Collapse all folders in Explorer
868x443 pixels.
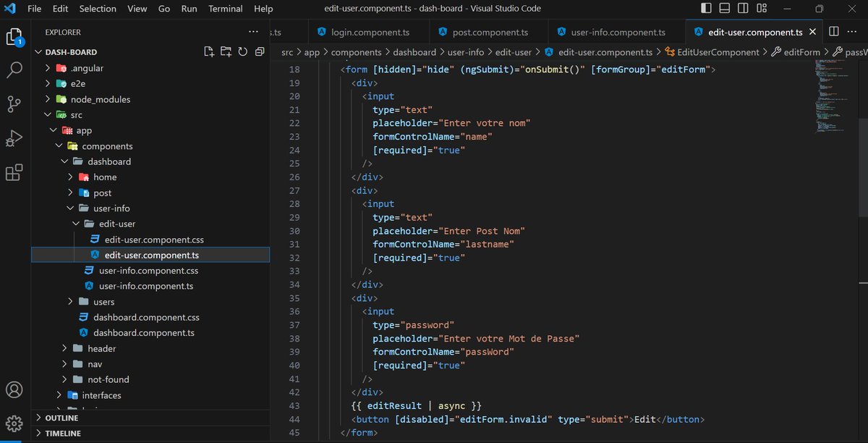point(260,51)
